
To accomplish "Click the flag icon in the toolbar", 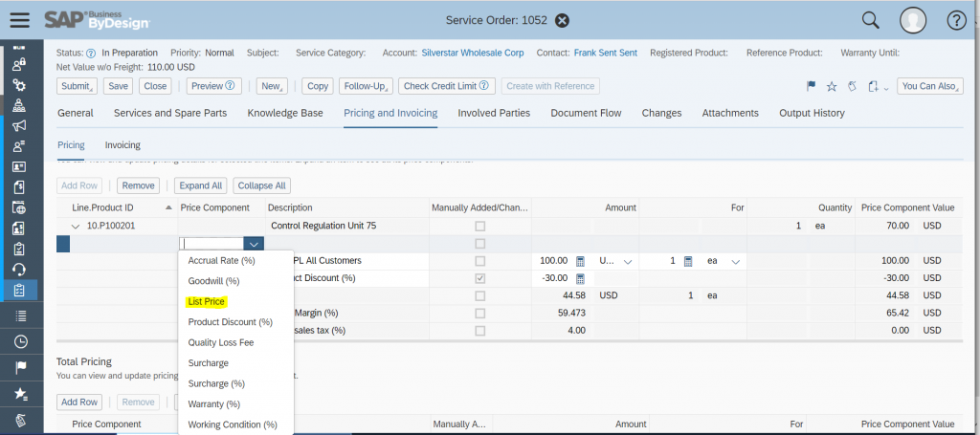I will pos(812,86).
